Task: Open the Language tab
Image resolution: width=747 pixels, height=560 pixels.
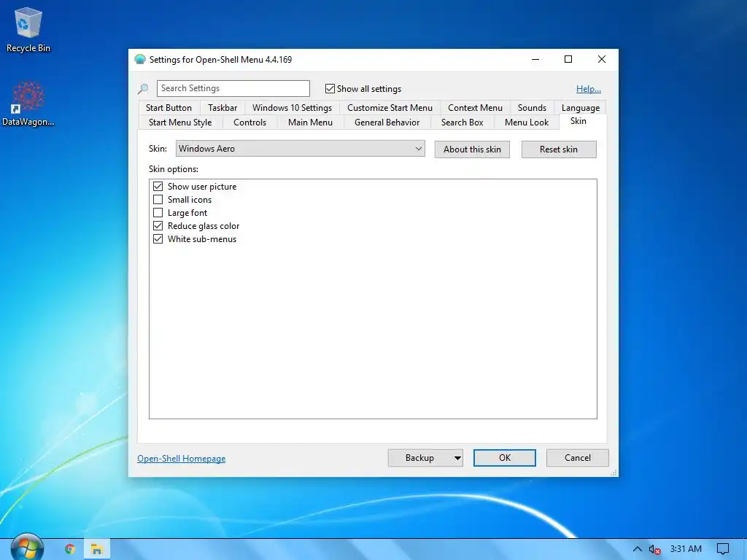Action: (x=580, y=108)
